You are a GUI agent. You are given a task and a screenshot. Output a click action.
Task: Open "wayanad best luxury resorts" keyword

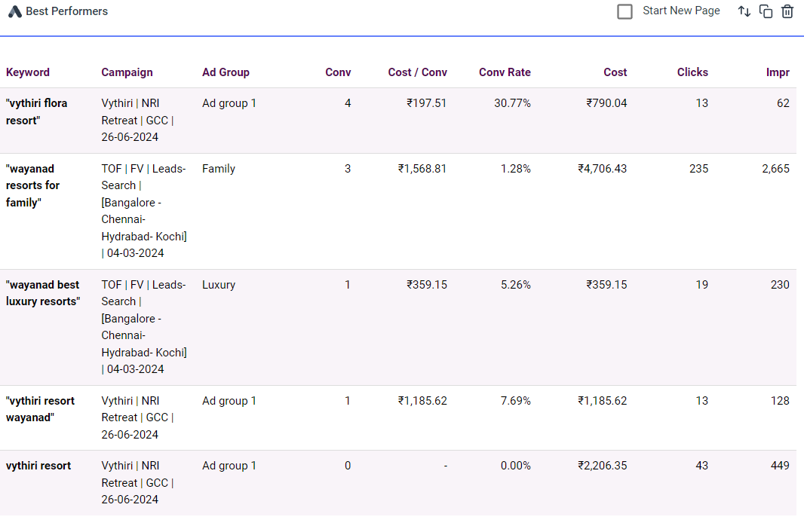point(42,293)
